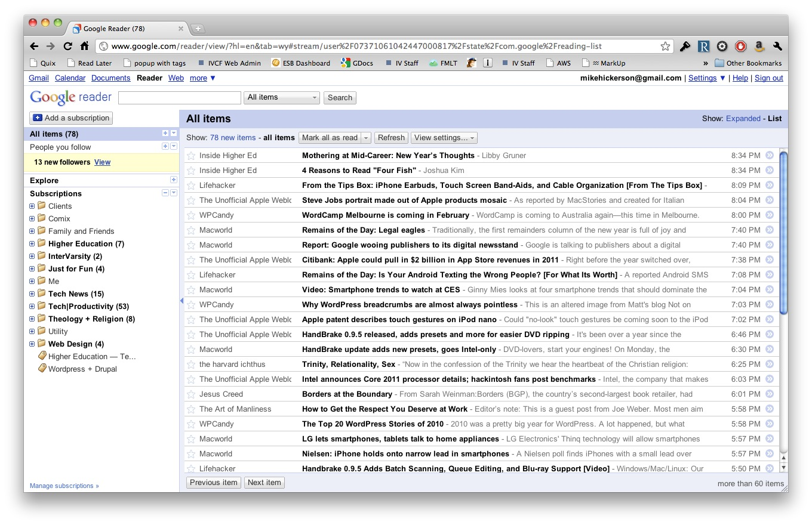Open the Settings menu at top right
812x525 pixels.
click(707, 78)
